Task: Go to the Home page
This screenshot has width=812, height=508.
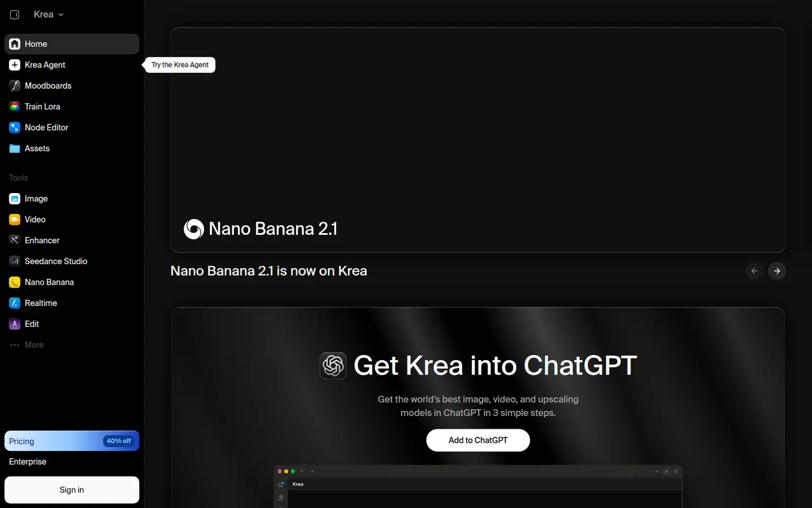Action: (x=72, y=44)
